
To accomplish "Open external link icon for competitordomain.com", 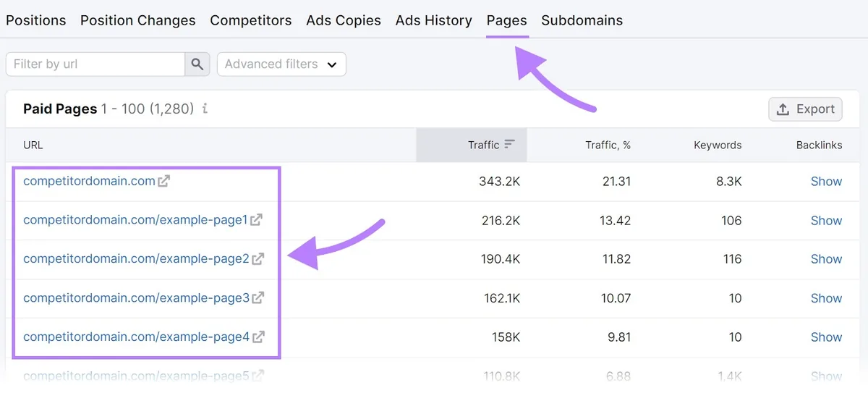I will [164, 181].
